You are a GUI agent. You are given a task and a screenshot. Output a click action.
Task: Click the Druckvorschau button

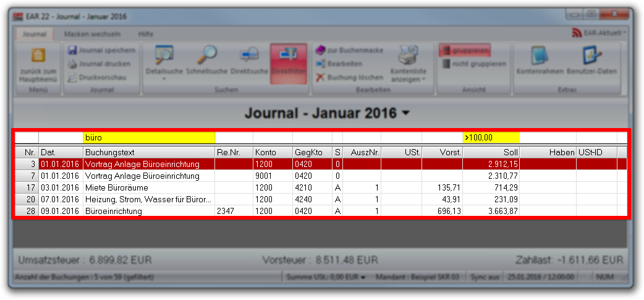click(97, 78)
